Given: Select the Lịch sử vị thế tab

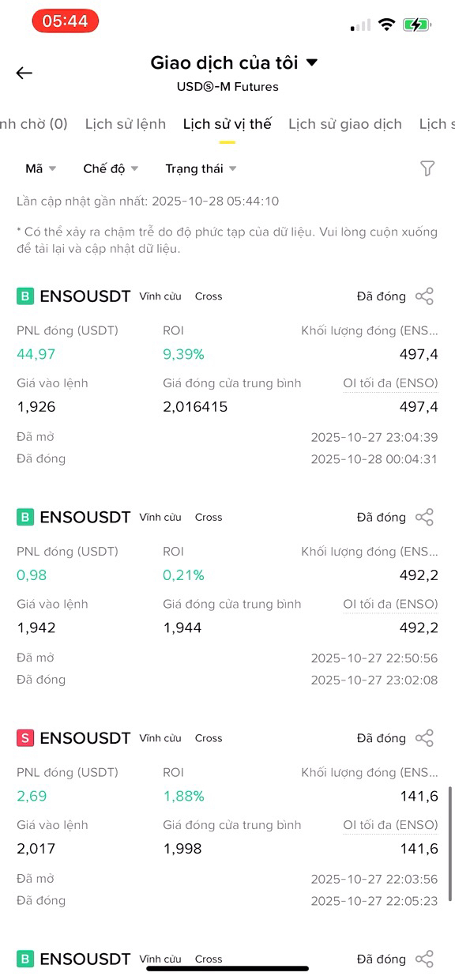Looking at the screenshot, I should (x=227, y=124).
